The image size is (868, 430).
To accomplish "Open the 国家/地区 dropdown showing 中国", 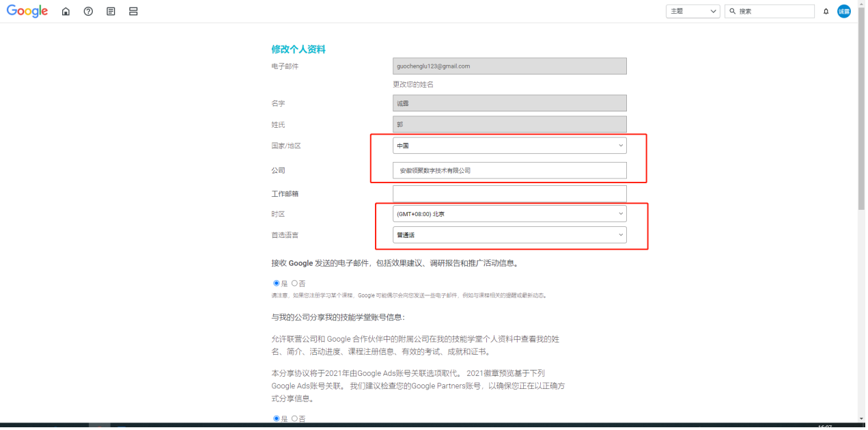I will [509, 146].
